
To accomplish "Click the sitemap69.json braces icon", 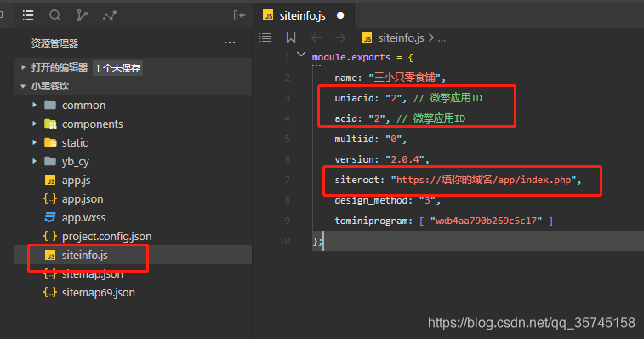I will pyautogui.click(x=50, y=292).
